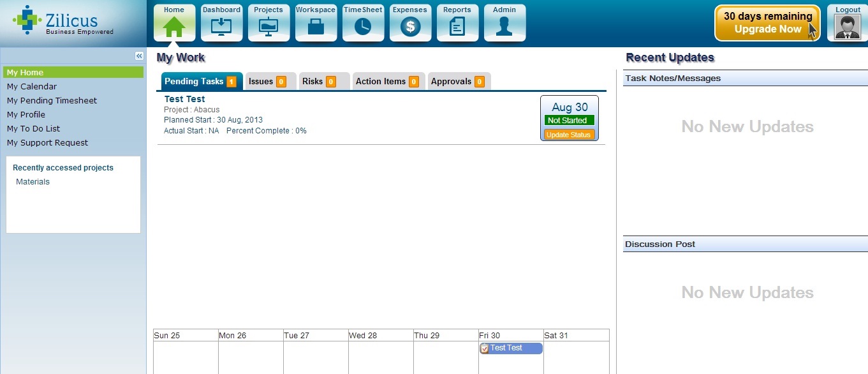Open the Materials recent project

coord(33,182)
